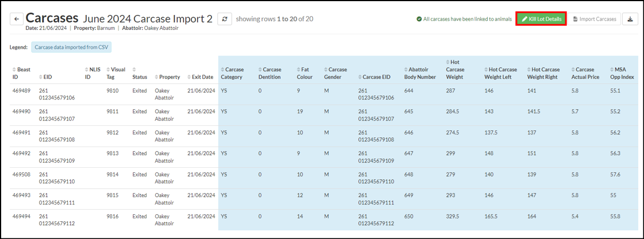Sort by Beast ID column
The height and width of the screenshot is (239, 644).
pos(21,73)
